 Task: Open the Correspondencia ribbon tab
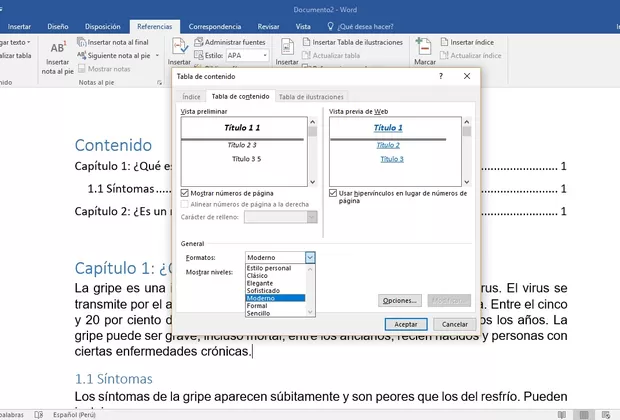[215, 26]
